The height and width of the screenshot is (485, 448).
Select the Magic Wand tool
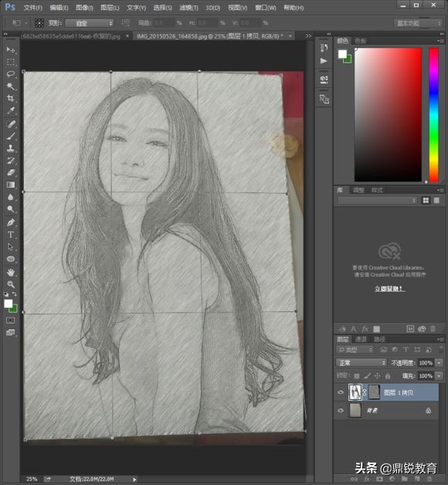pyautogui.click(x=11, y=86)
